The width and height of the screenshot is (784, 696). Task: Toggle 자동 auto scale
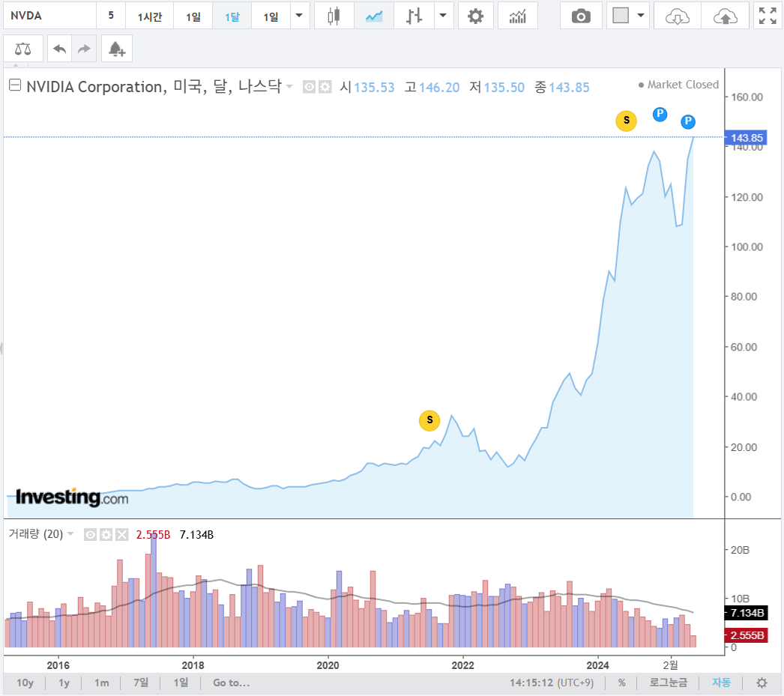coord(722,683)
